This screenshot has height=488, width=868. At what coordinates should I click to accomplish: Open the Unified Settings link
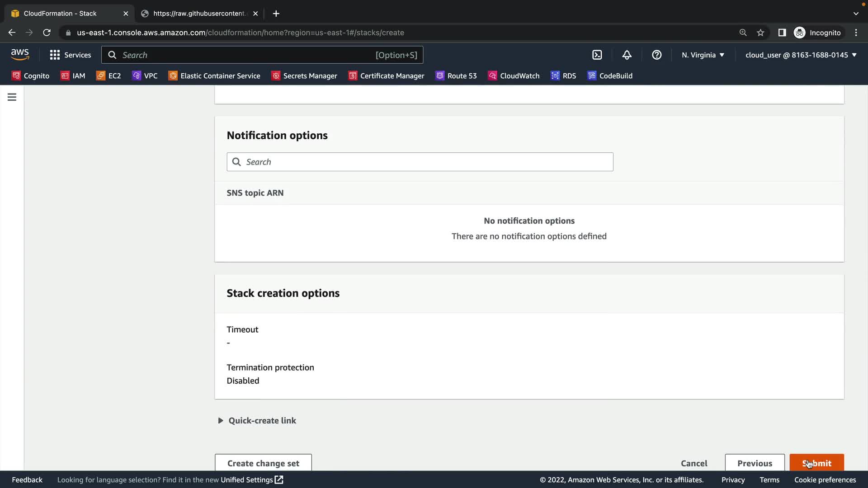[x=251, y=480]
